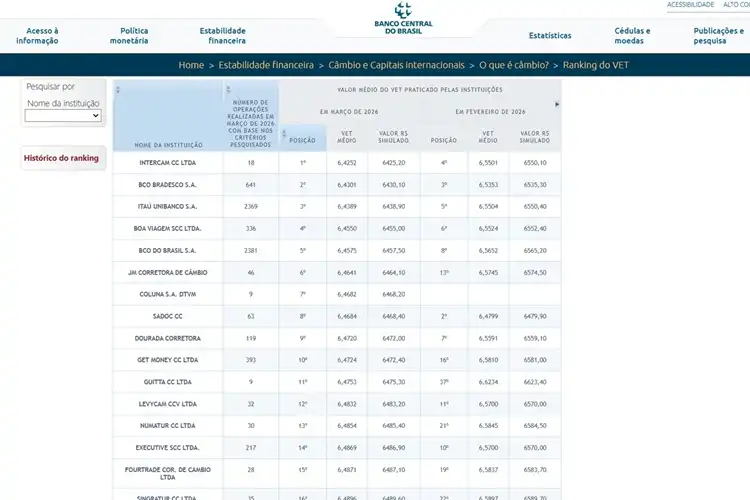Screen dimensions: 750x500
Task: Click February VET 6,4799 for Sadoc CC
Action: tap(488, 316)
